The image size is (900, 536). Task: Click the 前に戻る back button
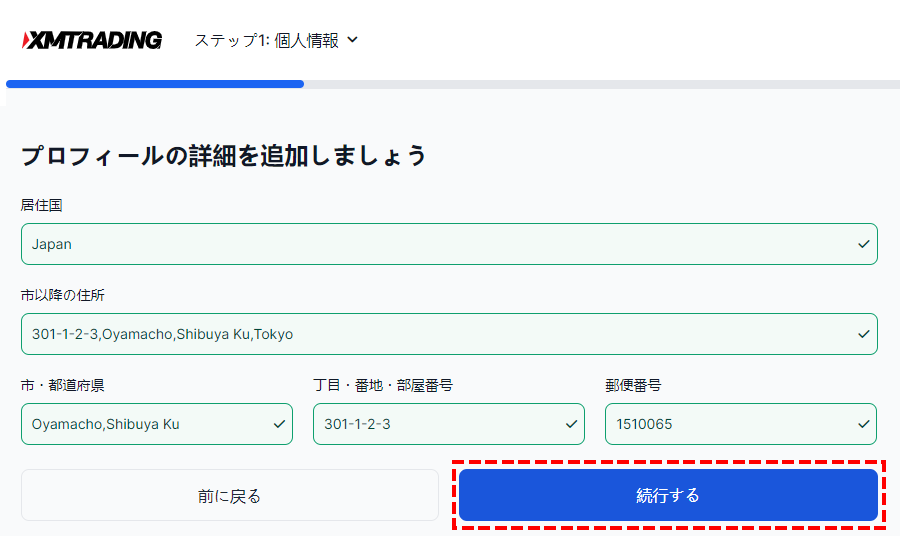tap(230, 495)
